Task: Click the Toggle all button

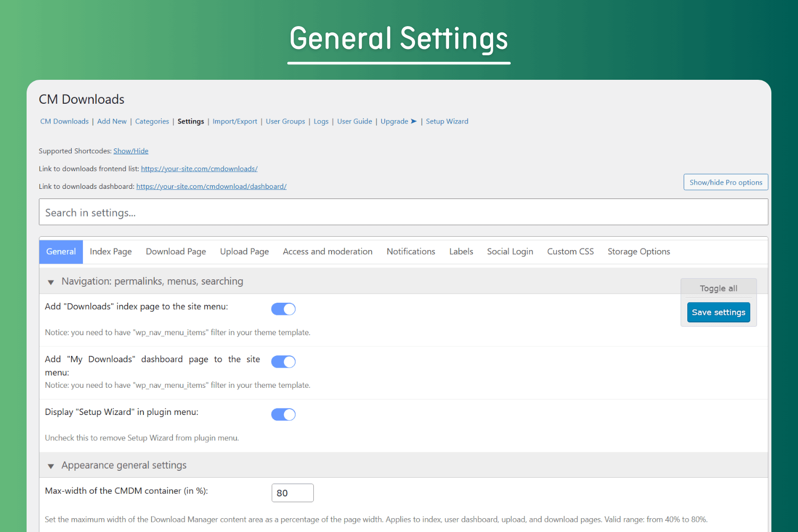Action: coord(719,288)
